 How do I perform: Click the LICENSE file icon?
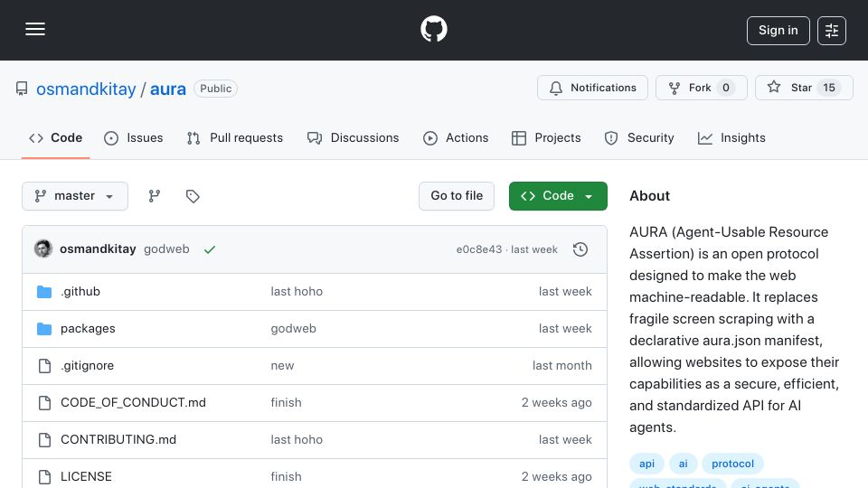[x=44, y=477]
